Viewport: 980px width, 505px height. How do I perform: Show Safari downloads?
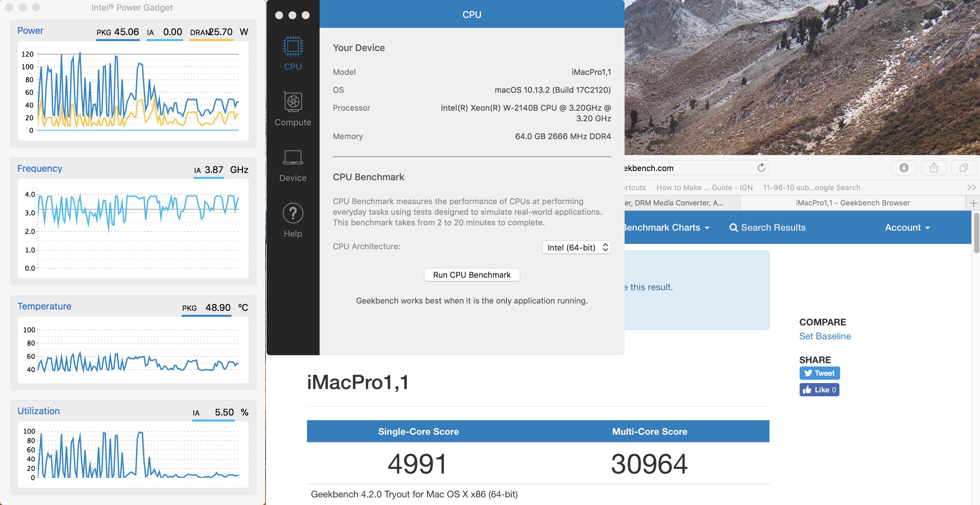[903, 168]
